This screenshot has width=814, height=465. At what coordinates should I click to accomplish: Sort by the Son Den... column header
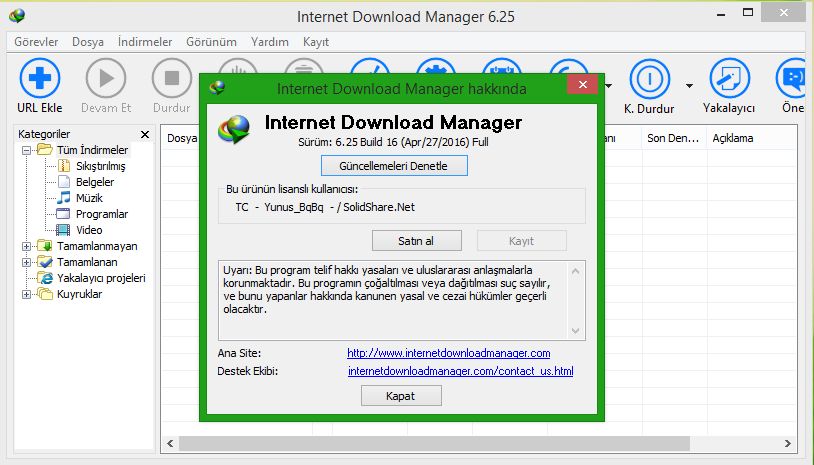coord(674,138)
